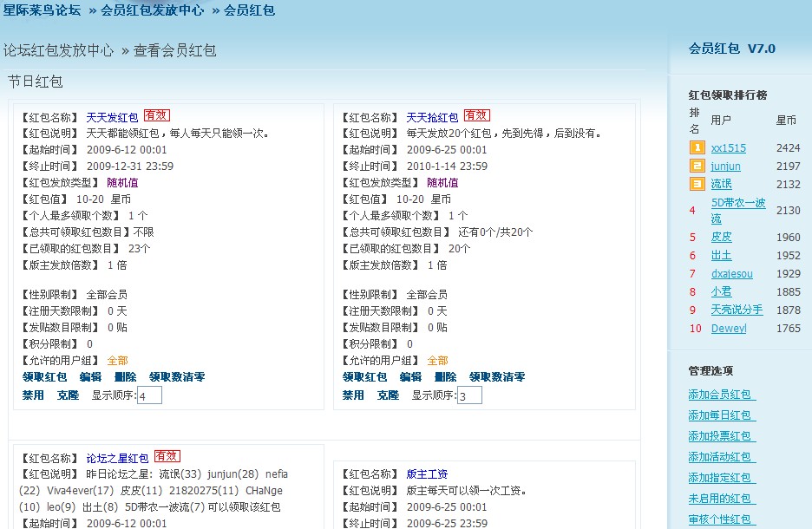Click 添加会员红包 management option
Image resolution: width=812 pixels, height=529 pixels.
click(x=722, y=395)
